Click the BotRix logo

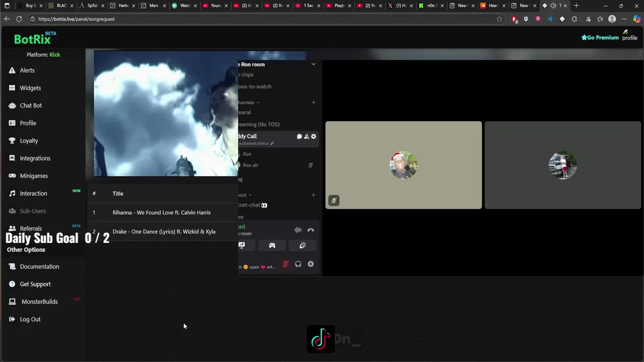pos(34,38)
